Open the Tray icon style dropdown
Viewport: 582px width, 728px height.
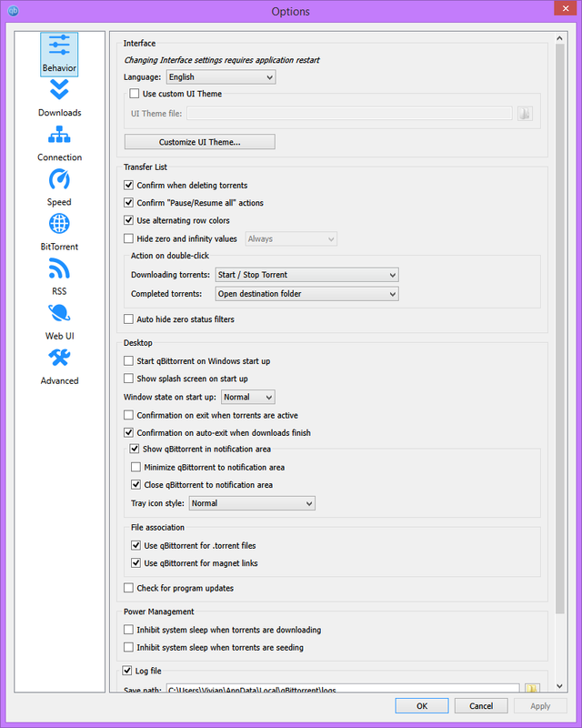pyautogui.click(x=252, y=503)
